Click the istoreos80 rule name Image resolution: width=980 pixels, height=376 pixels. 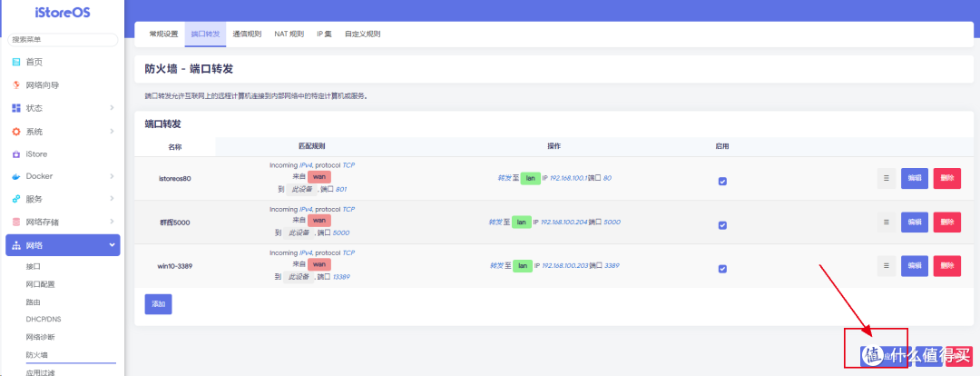point(175,178)
